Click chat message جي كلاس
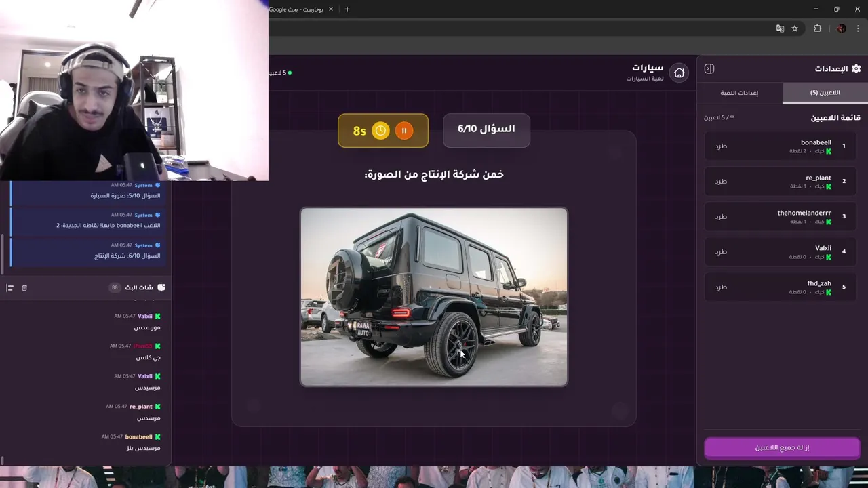The width and height of the screenshot is (868, 488). coord(147,357)
